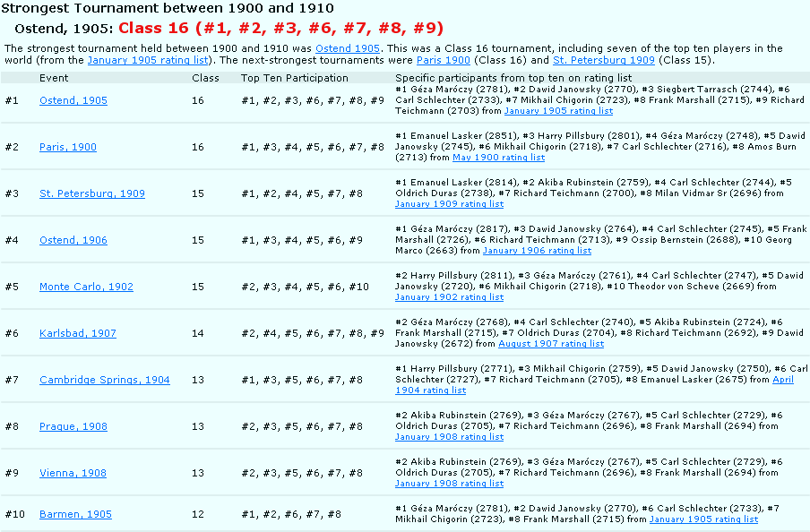
Task: Select the Monte Carlo, 1902 event link
Action: pos(86,287)
